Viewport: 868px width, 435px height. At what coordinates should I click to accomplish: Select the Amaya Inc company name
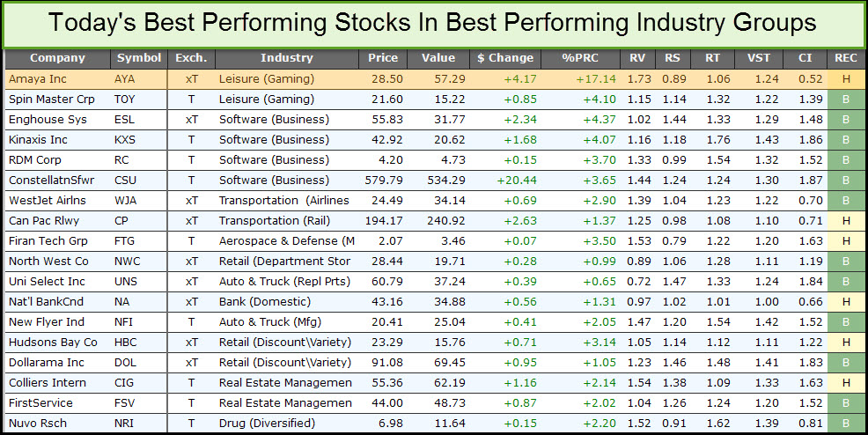coord(38,79)
